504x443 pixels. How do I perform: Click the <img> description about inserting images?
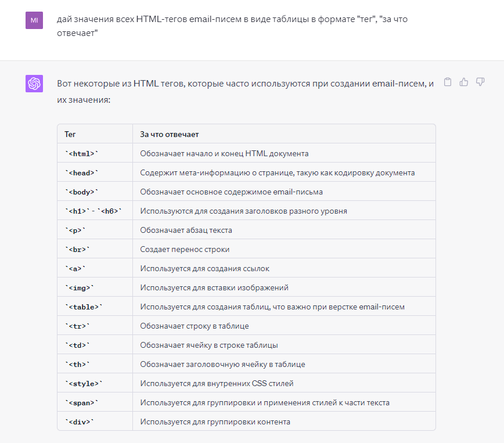[214, 288]
